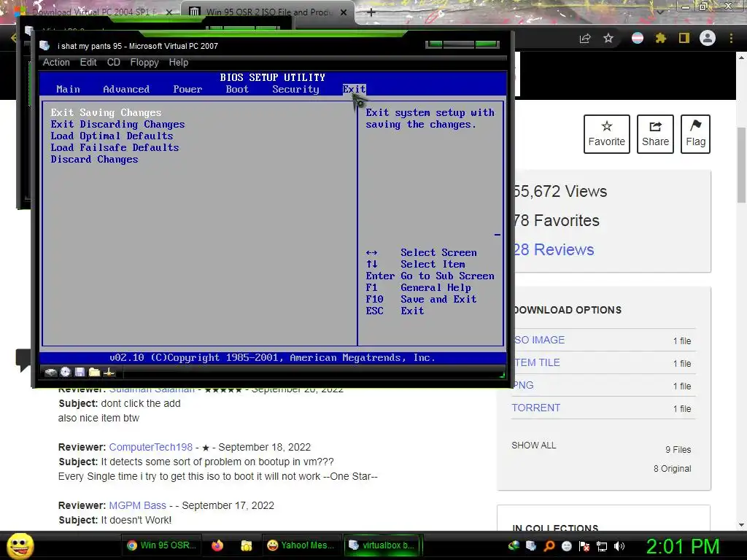Click the taskbar clock showing 2:01 PM

(683, 546)
